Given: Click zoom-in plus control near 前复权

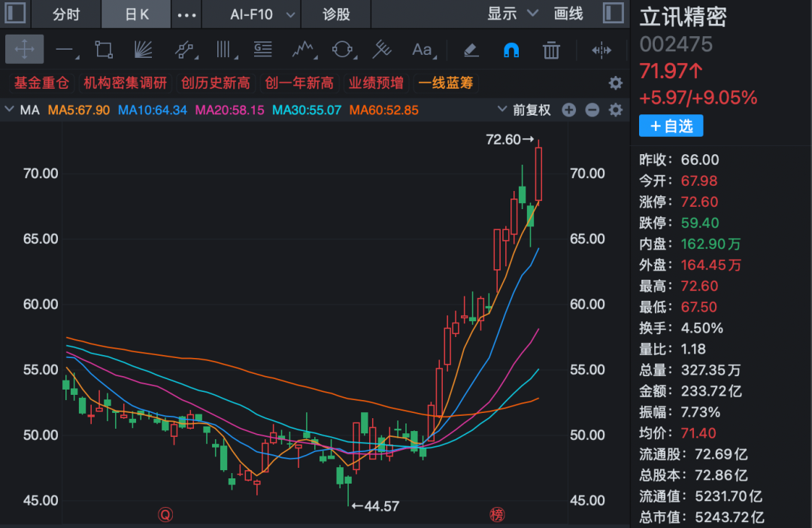Looking at the screenshot, I should click(x=569, y=110).
